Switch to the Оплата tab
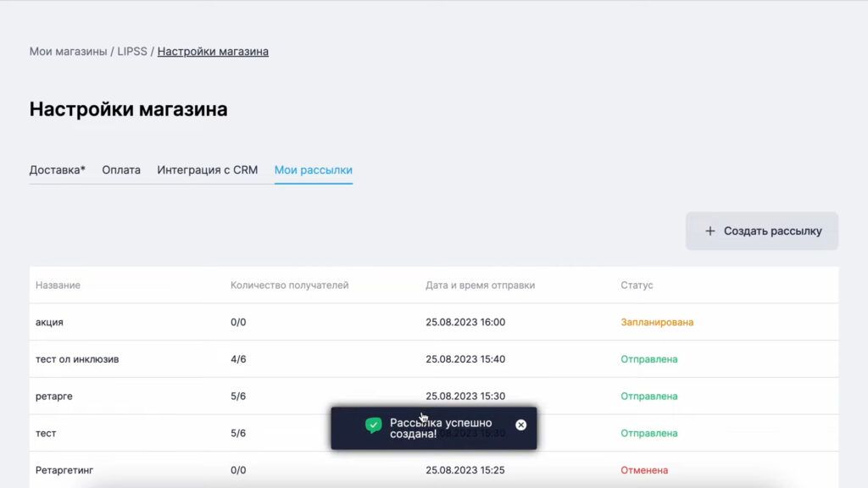The image size is (868, 488). click(121, 169)
